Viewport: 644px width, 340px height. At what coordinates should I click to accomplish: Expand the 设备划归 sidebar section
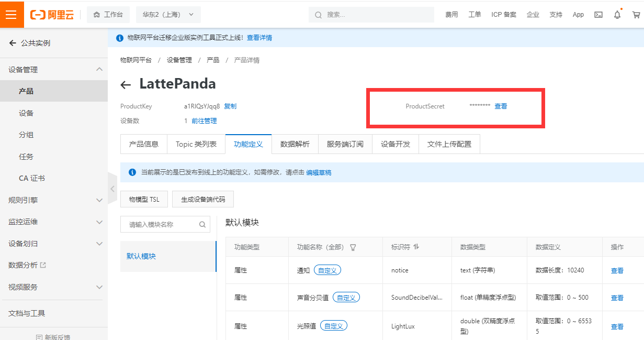point(54,244)
